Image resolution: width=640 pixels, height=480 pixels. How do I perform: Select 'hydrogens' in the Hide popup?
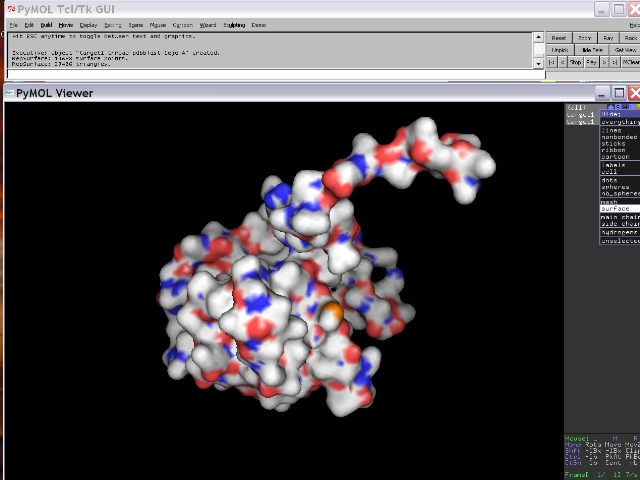[x=618, y=232]
